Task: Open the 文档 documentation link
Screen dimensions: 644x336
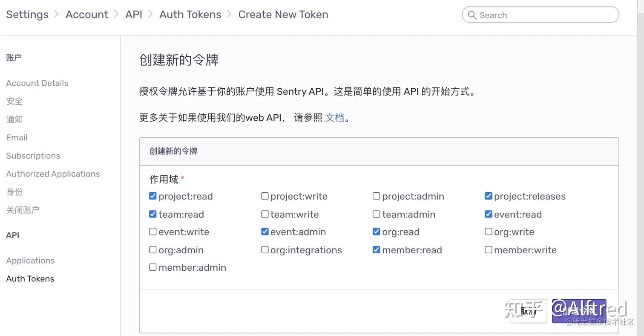Action: pos(335,118)
